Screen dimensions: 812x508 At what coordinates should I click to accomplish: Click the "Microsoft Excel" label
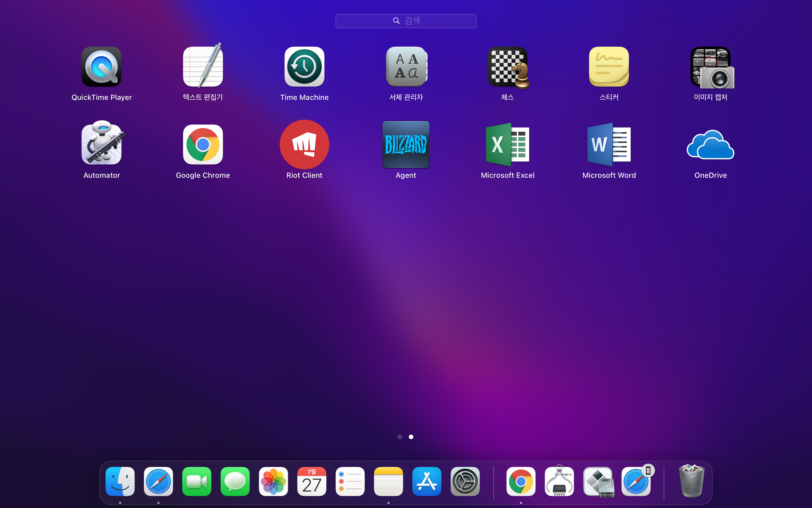tap(507, 175)
